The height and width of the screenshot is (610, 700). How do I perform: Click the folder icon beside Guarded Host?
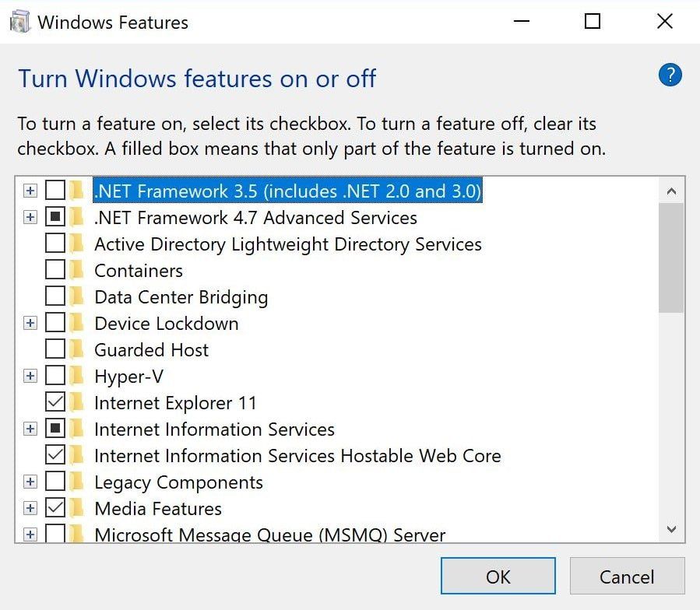(x=76, y=350)
